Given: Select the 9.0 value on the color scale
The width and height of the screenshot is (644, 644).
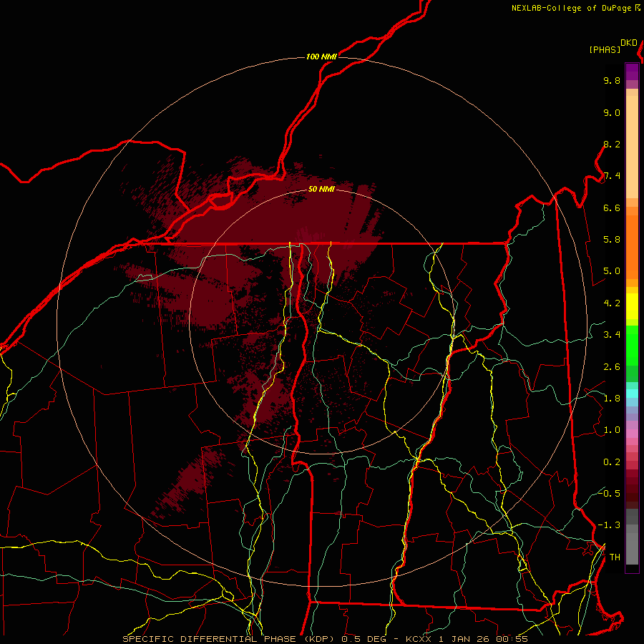Looking at the screenshot, I should point(612,112).
